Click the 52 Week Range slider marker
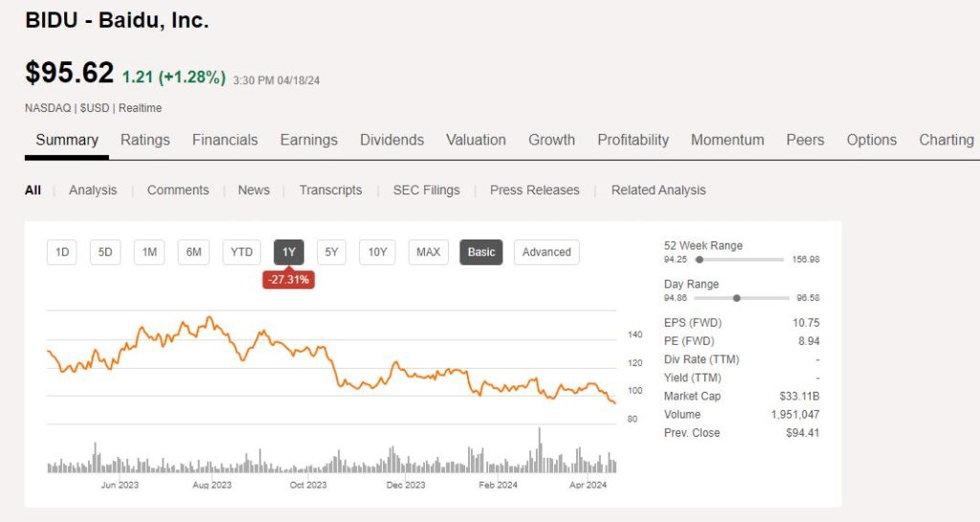 pyautogui.click(x=700, y=260)
